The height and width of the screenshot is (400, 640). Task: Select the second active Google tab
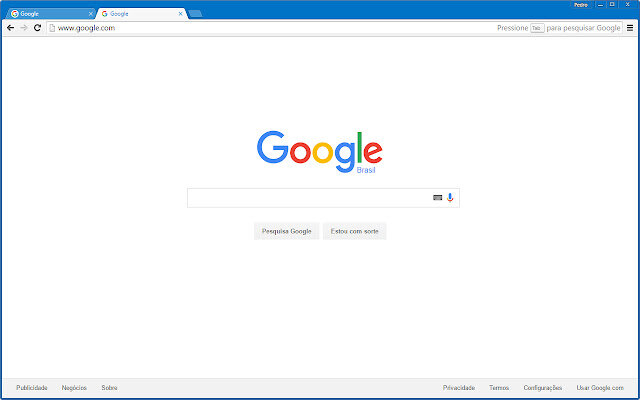tap(142, 13)
